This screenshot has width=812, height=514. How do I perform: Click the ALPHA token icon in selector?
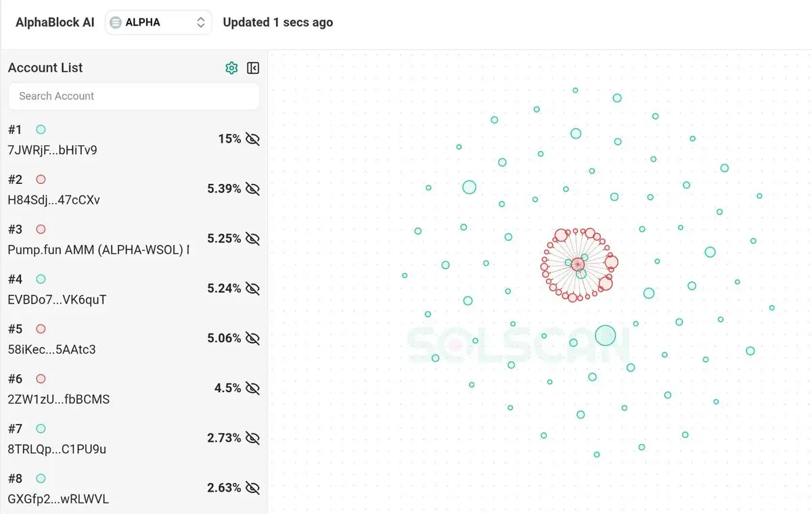(116, 22)
